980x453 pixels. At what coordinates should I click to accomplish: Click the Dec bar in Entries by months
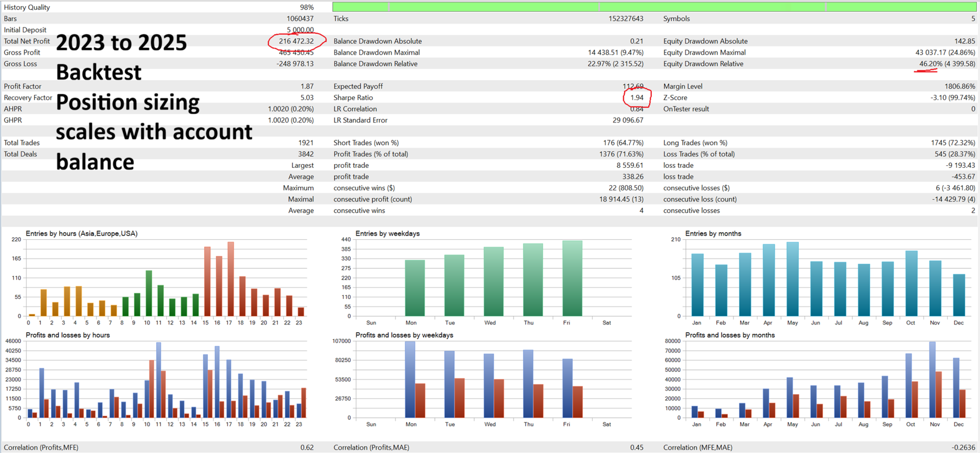point(959,295)
